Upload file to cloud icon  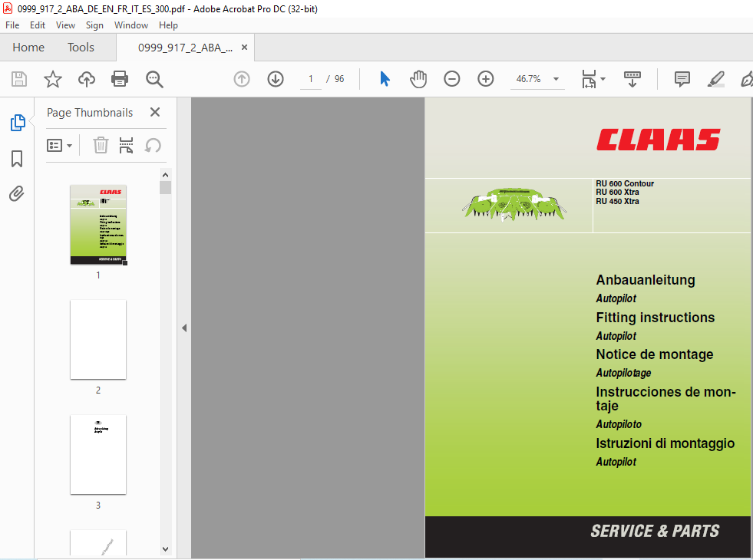click(x=87, y=79)
